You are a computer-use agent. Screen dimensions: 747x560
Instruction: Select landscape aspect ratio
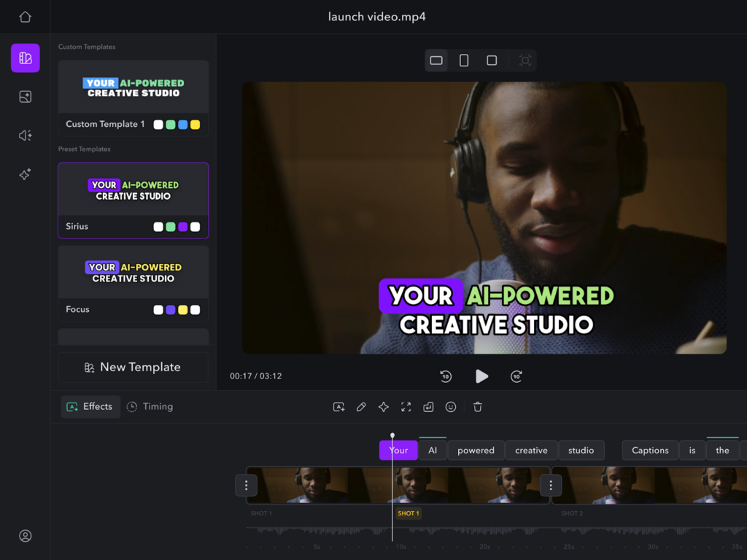pos(436,61)
